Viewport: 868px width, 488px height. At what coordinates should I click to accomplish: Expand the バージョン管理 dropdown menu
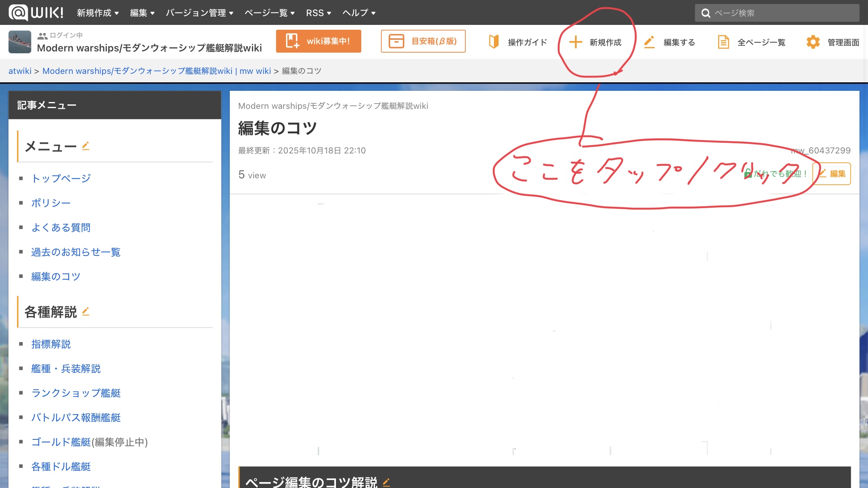pos(199,13)
